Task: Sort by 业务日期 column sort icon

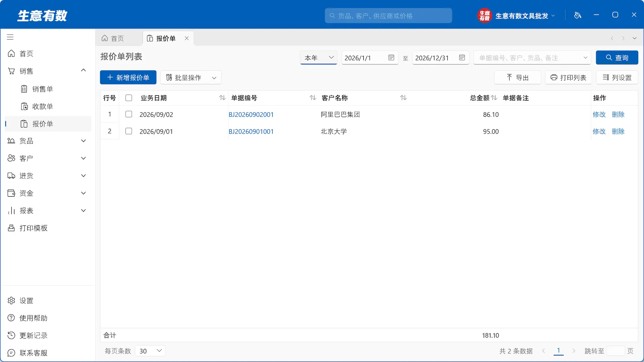Action: [x=222, y=98]
